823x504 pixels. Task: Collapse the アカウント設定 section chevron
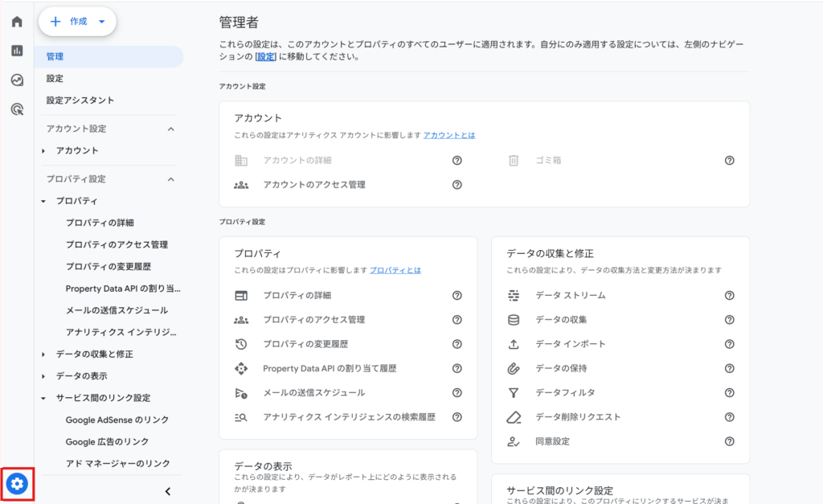[170, 129]
